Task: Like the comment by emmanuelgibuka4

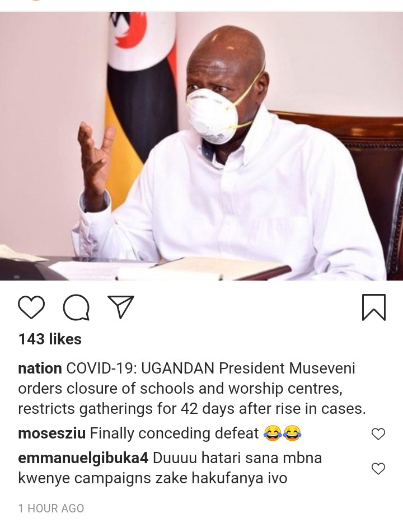Action: point(378,469)
